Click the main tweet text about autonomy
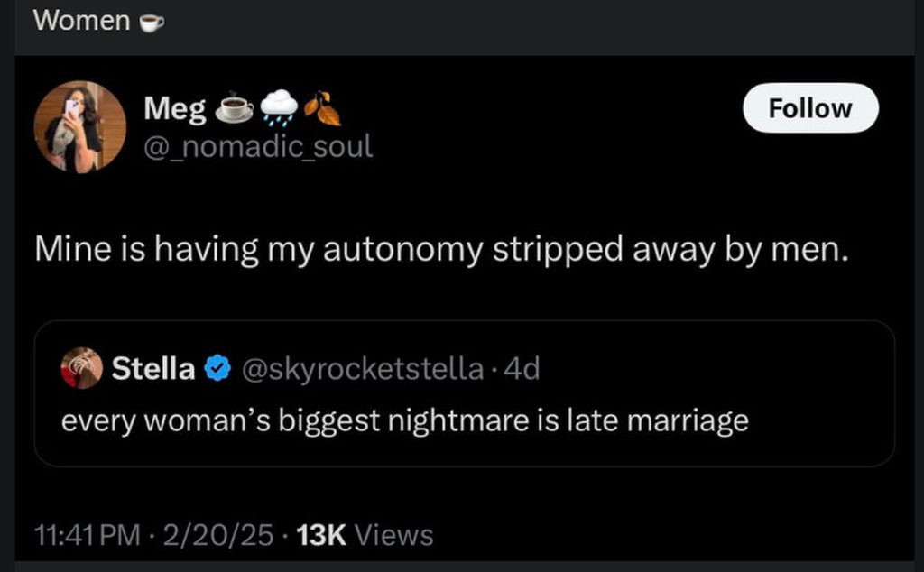 (x=442, y=250)
